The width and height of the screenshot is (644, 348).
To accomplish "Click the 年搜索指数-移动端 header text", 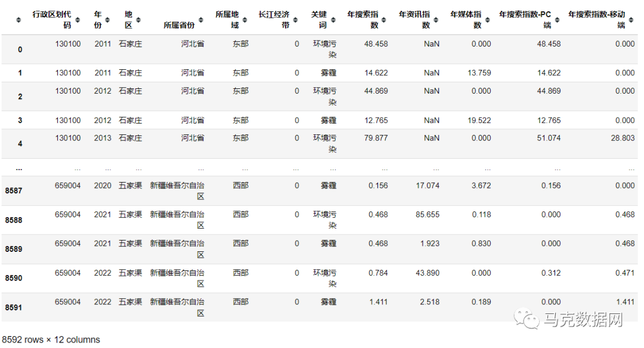I will point(597,20).
